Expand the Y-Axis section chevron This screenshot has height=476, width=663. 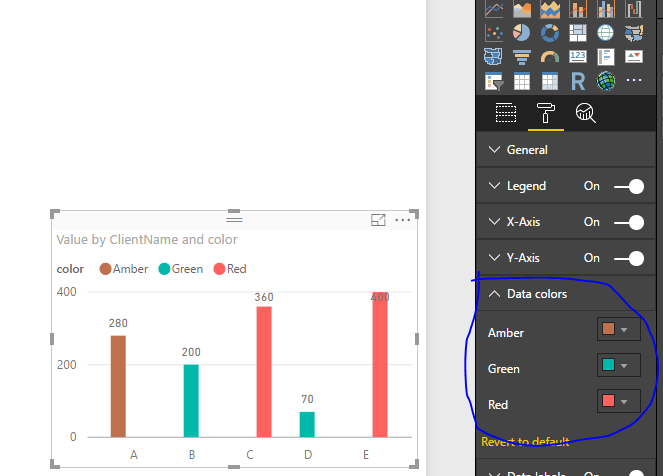click(494, 257)
